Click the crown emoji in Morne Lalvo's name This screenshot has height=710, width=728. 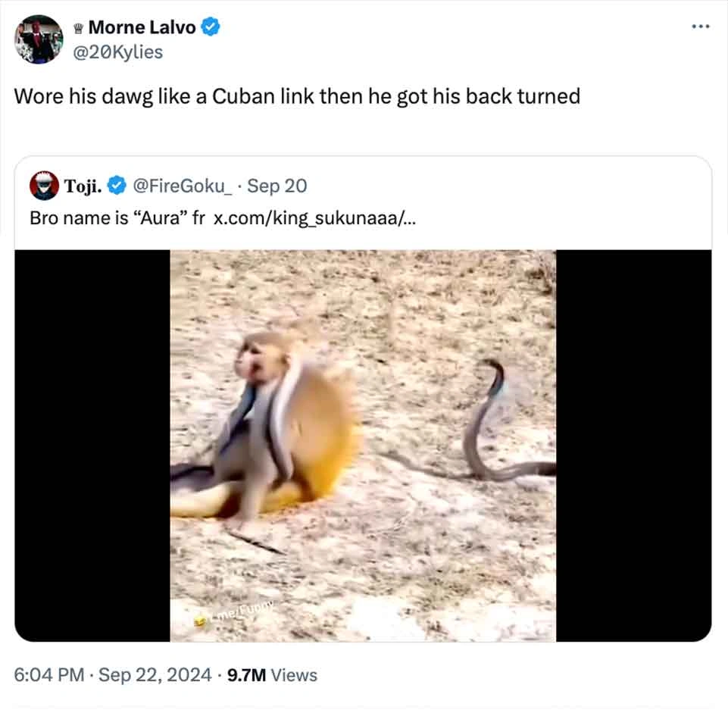coord(78,27)
